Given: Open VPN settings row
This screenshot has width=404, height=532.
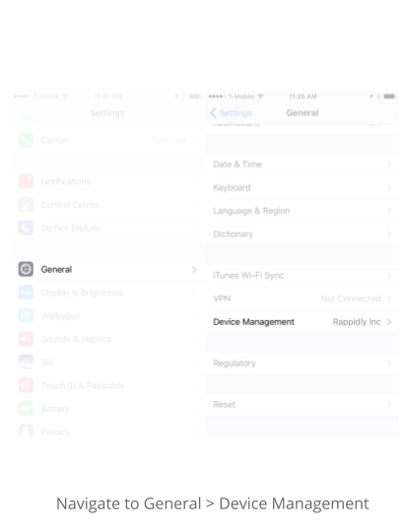Looking at the screenshot, I should tap(302, 299).
